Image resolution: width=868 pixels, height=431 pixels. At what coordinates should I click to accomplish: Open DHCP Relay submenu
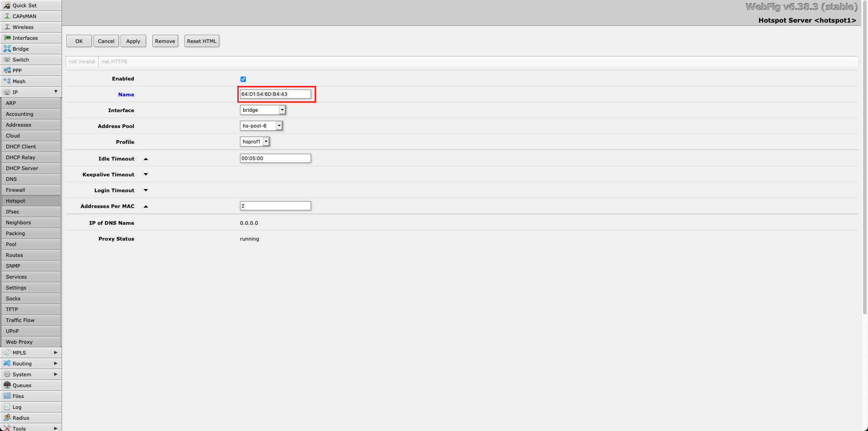pos(31,157)
